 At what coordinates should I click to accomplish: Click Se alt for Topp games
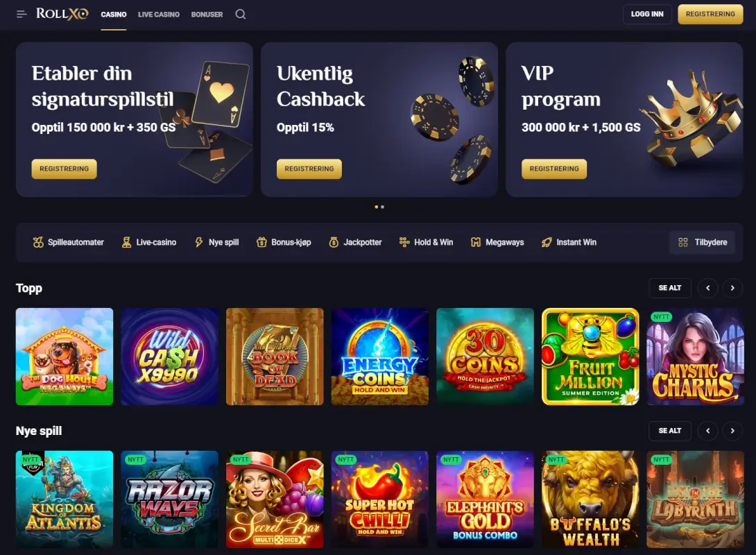click(670, 288)
